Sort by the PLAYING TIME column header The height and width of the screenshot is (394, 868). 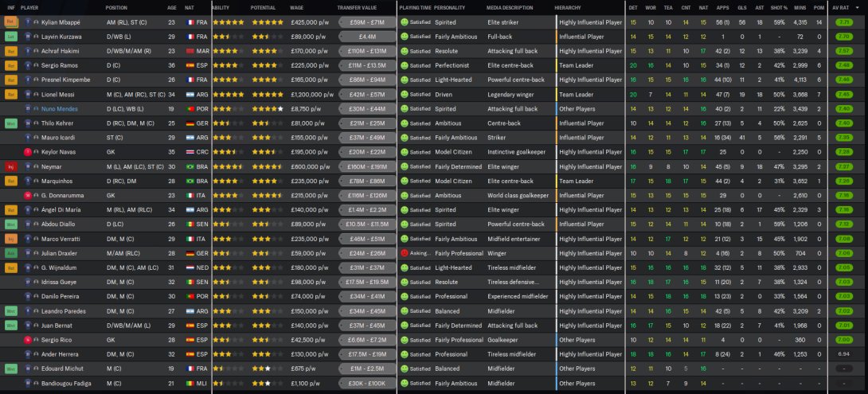[x=415, y=8]
